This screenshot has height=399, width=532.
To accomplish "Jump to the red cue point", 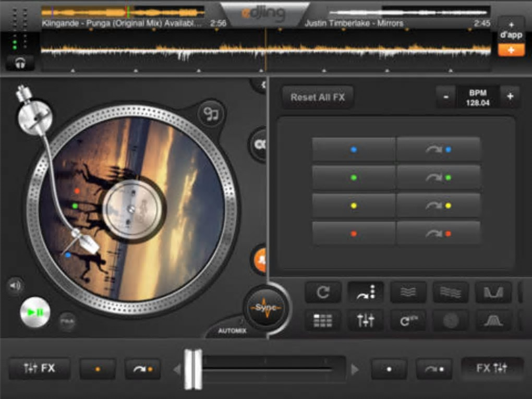I will (x=438, y=234).
